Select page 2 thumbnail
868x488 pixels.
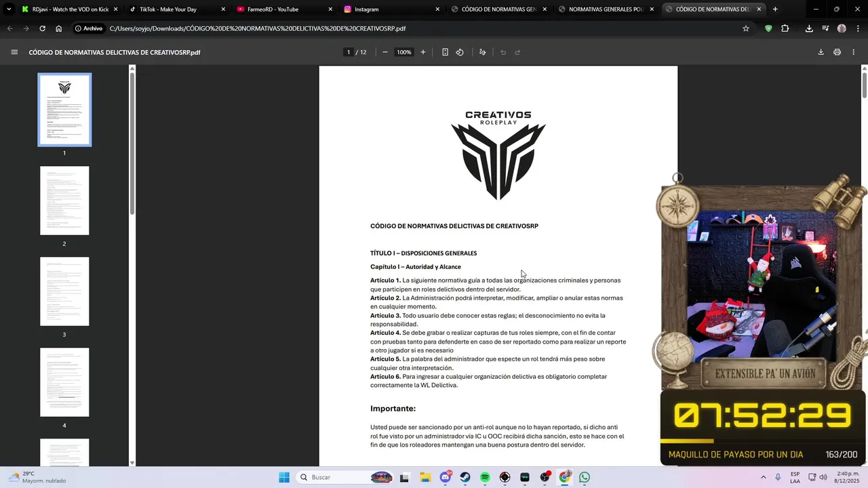tap(64, 201)
